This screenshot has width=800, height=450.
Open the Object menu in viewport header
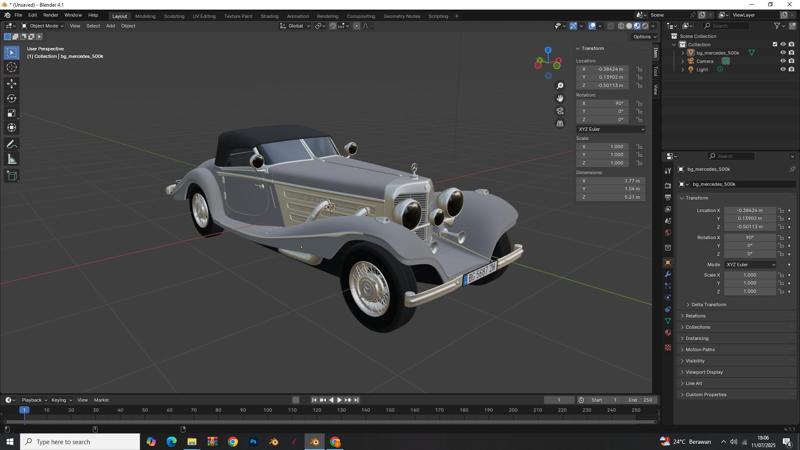coord(128,26)
